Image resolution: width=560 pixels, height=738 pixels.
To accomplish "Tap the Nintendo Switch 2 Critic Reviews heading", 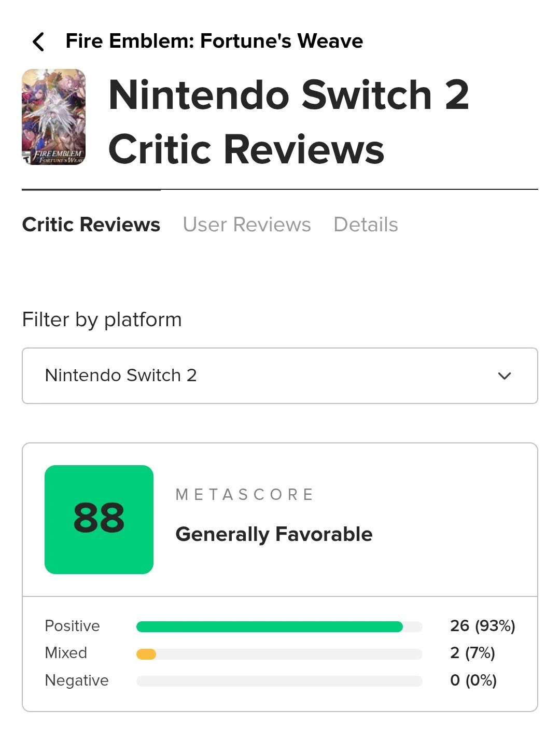I will [x=289, y=122].
